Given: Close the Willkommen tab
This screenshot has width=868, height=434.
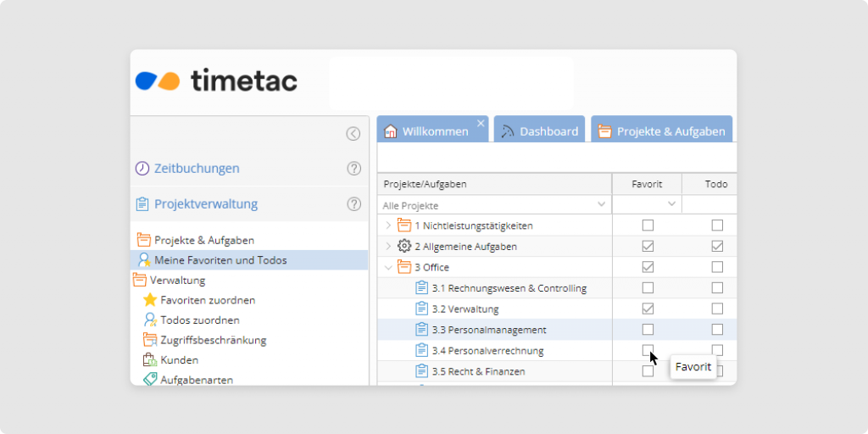Looking at the screenshot, I should pos(481,124).
